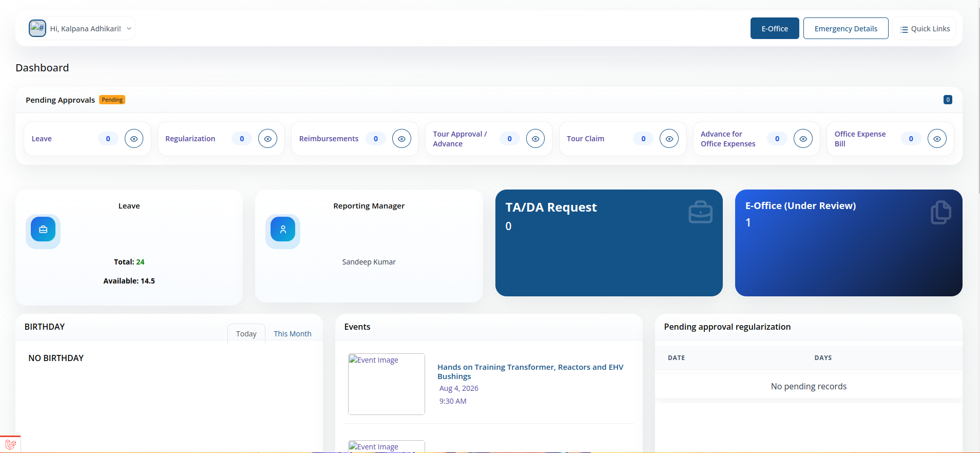The width and height of the screenshot is (980, 453).
Task: Click the first Event Image thumbnail
Action: (x=387, y=384)
